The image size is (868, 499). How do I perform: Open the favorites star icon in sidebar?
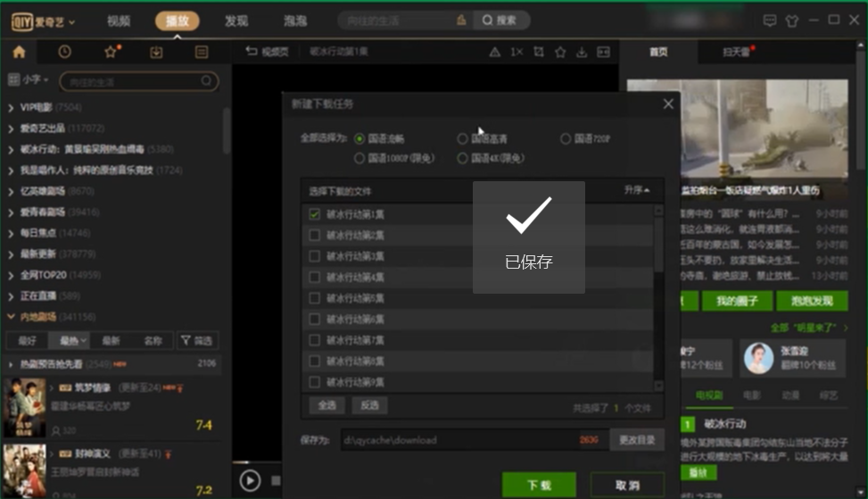[x=111, y=52]
